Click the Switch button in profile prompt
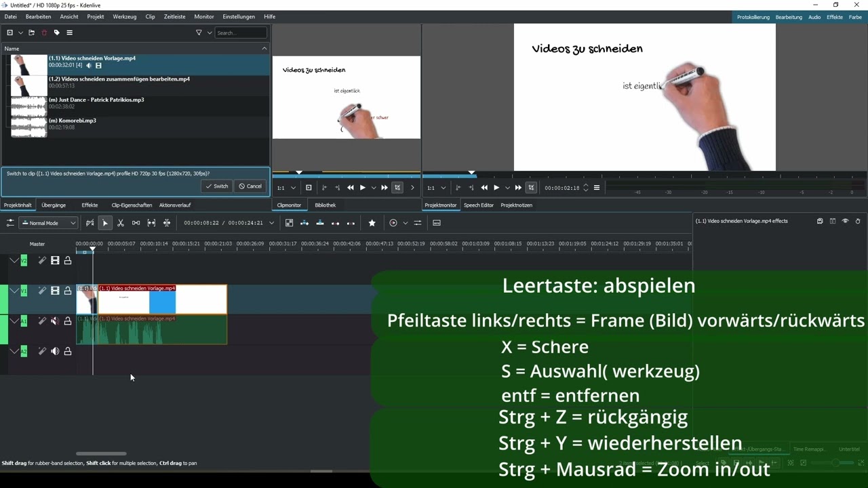Viewport: 868px width, 488px height. 217,186
